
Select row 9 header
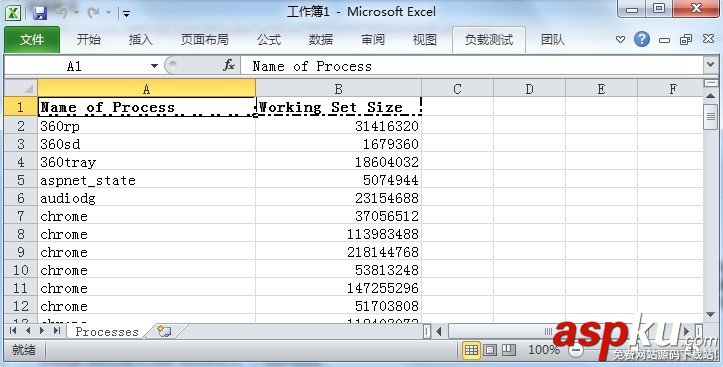21,252
